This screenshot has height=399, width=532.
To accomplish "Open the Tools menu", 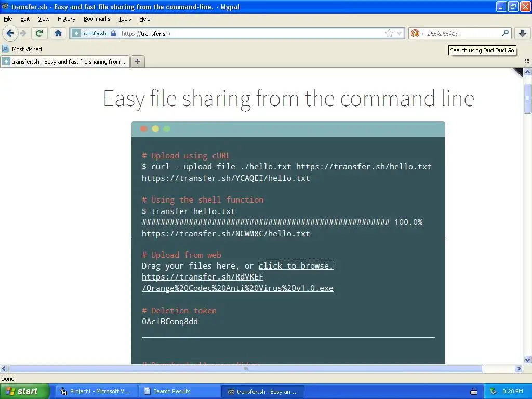I will click(125, 19).
